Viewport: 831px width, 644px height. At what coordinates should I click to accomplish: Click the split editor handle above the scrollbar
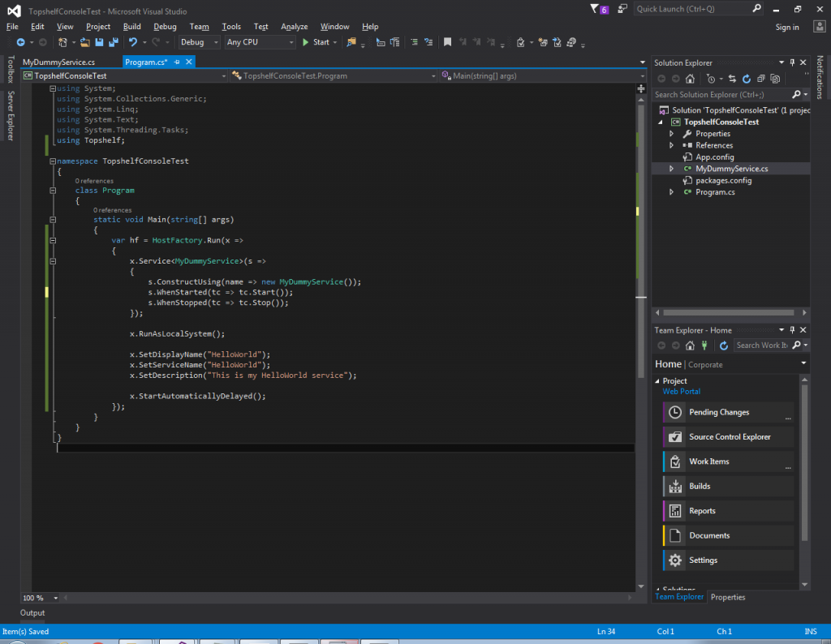click(x=641, y=88)
